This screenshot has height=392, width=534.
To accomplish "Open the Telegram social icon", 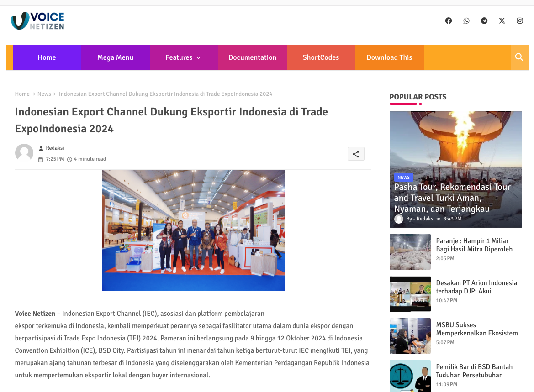I will [x=484, y=21].
